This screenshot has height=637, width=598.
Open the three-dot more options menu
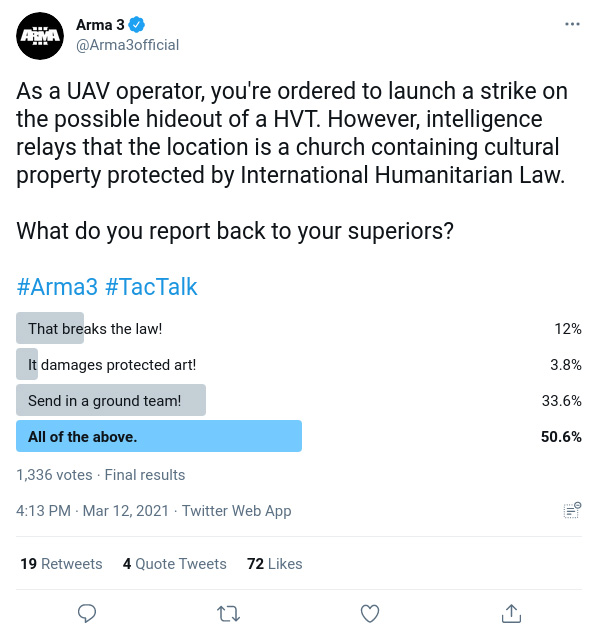click(x=572, y=24)
